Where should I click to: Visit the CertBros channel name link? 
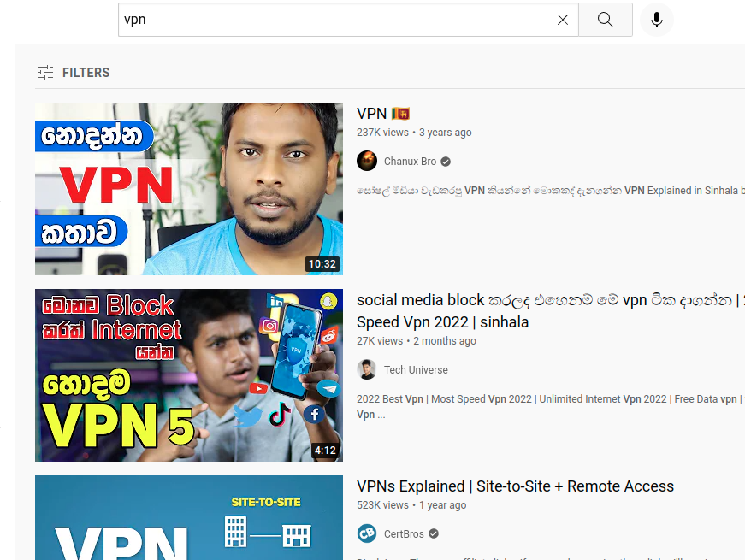click(404, 533)
